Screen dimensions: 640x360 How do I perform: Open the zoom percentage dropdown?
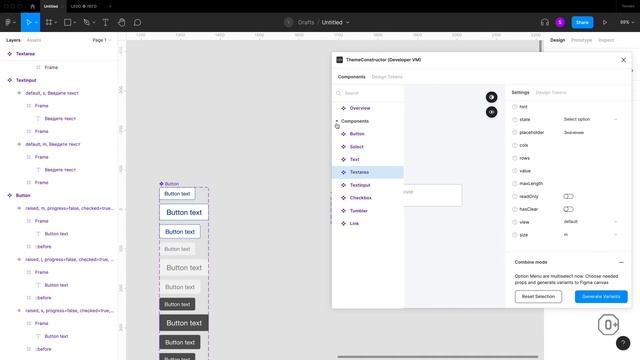click(x=627, y=22)
